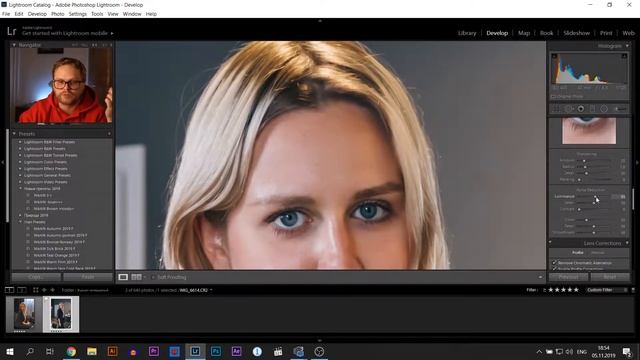Select the Graduated Filter tool

(x=592, y=109)
